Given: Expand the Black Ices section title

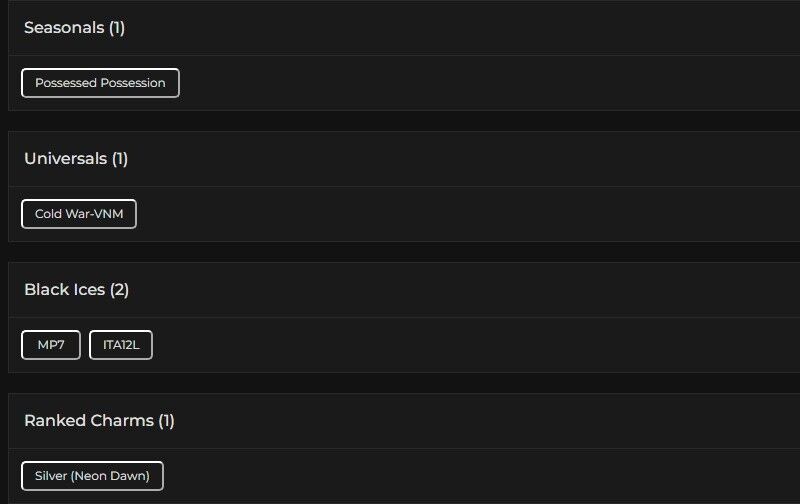Looking at the screenshot, I should click(64, 290).
